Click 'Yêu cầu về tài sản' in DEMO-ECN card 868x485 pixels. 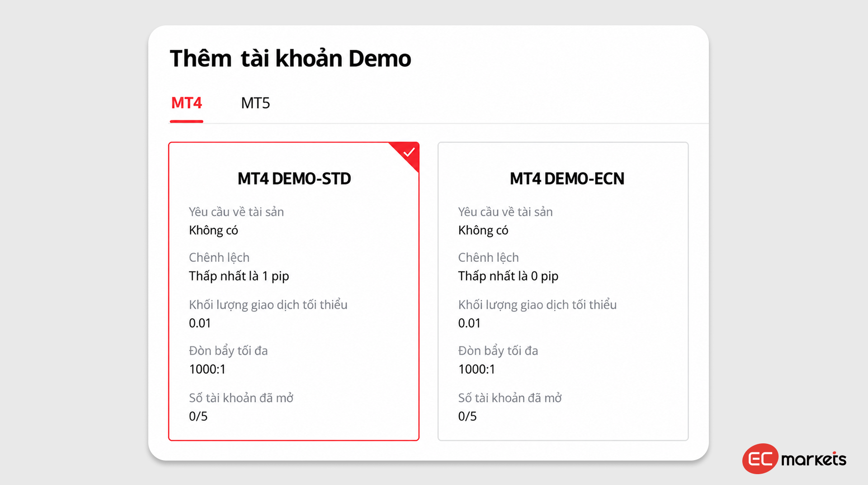pos(505,212)
